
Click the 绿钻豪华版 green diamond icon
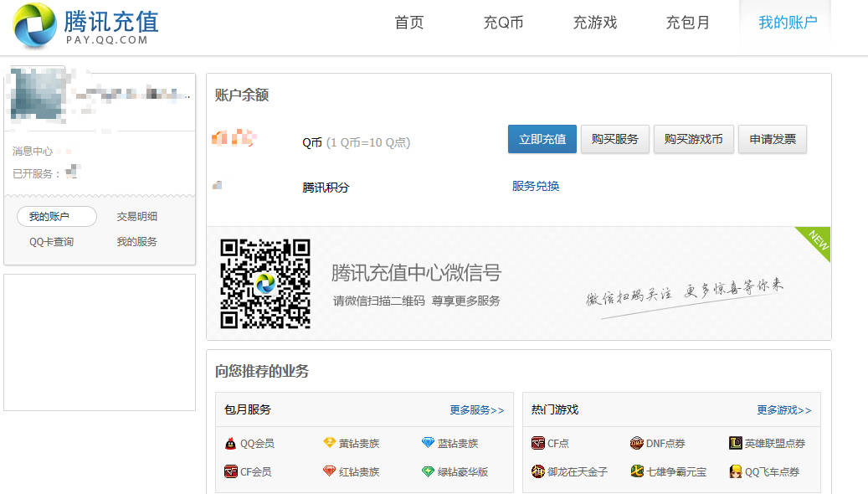pyautogui.click(x=428, y=471)
